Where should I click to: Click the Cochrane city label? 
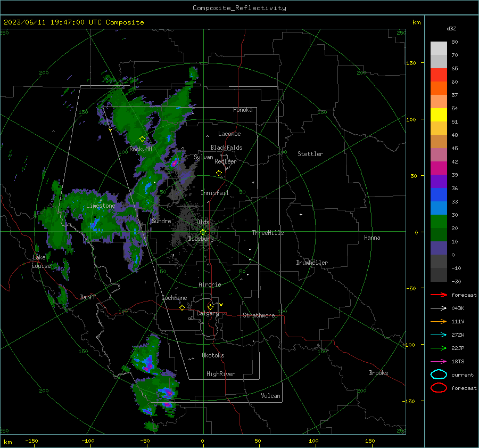(174, 298)
